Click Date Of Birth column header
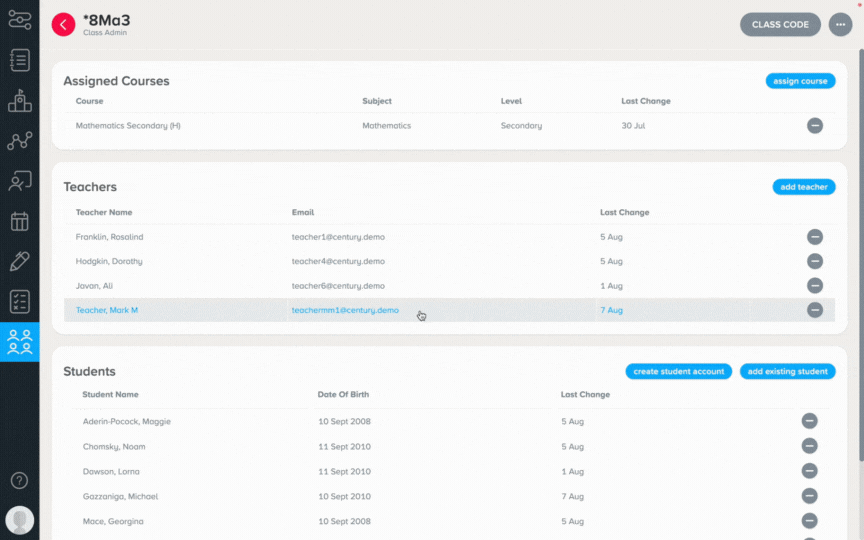The height and width of the screenshot is (540, 864). tap(343, 395)
